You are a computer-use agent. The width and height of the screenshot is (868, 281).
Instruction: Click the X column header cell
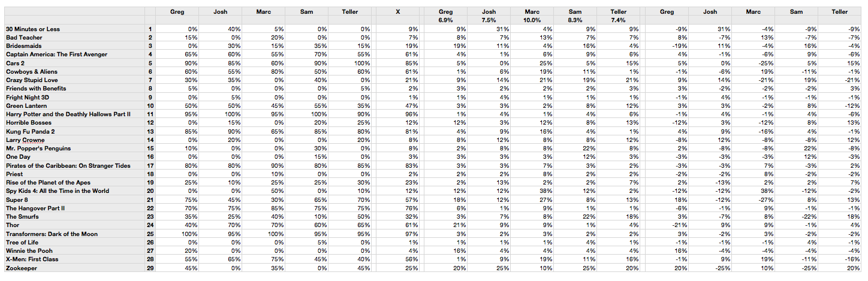(398, 11)
